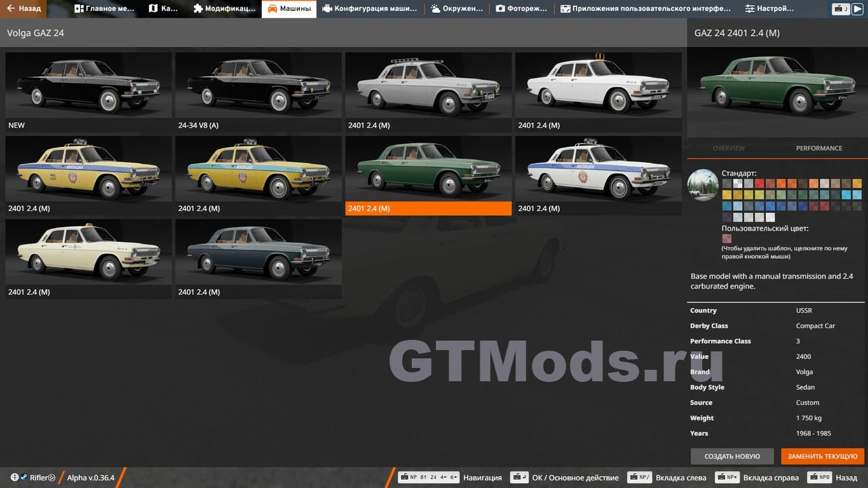This screenshot has width=868, height=488.
Task: Open the Фоторежим tab
Action: pyautogui.click(x=521, y=9)
